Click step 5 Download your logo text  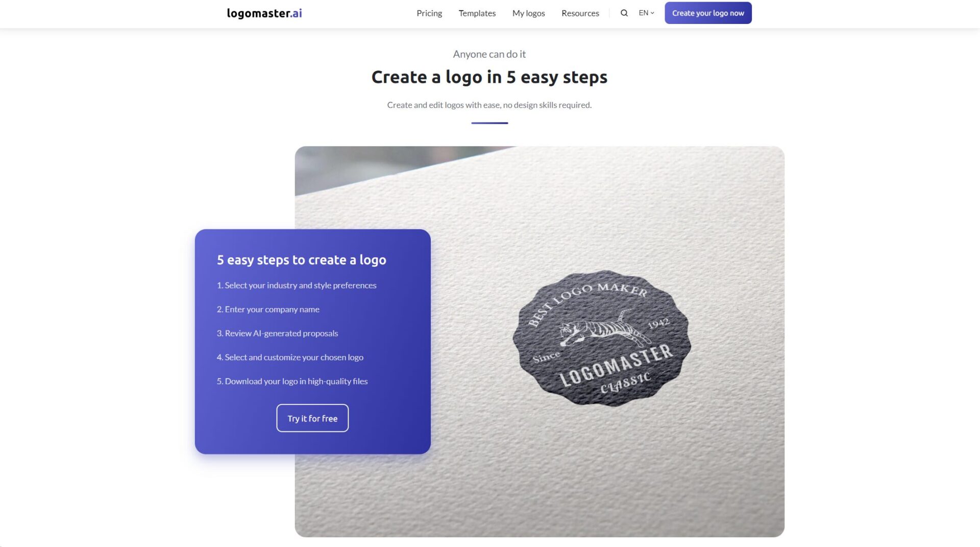click(x=292, y=382)
